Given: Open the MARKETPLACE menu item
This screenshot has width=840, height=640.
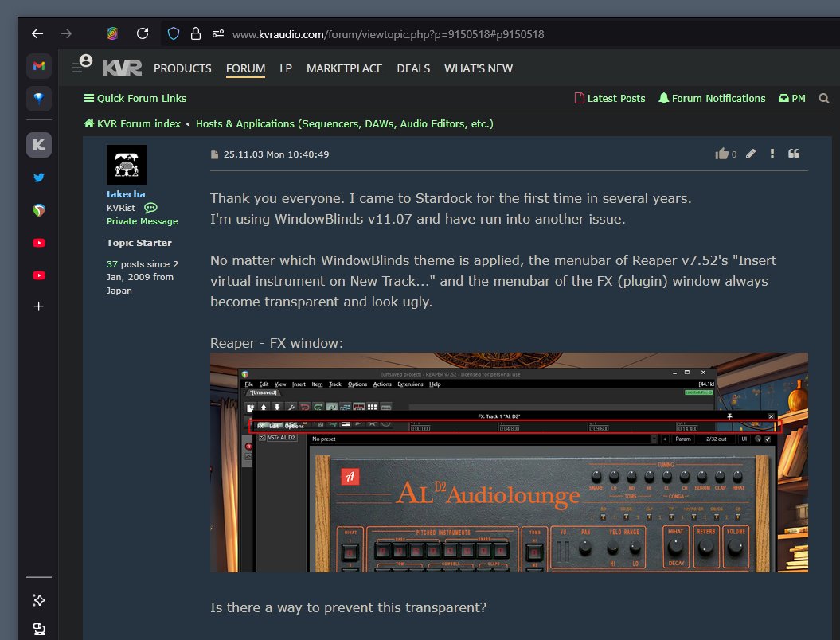Looking at the screenshot, I should tap(345, 68).
